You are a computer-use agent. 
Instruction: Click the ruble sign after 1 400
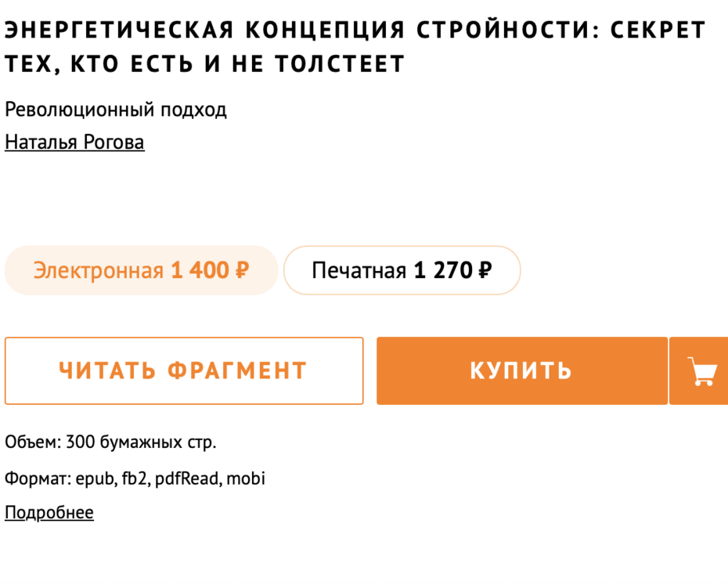[x=243, y=270]
